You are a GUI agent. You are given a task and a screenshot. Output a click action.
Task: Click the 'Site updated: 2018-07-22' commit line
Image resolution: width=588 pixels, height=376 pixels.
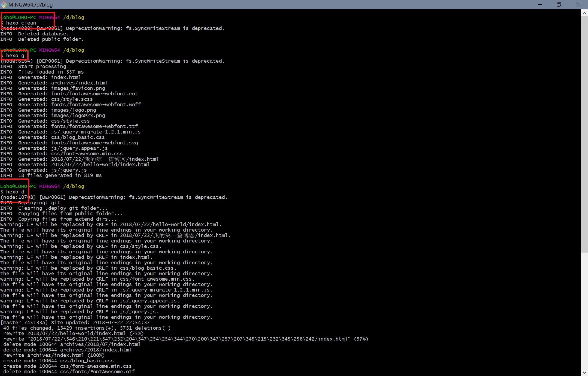(75, 323)
